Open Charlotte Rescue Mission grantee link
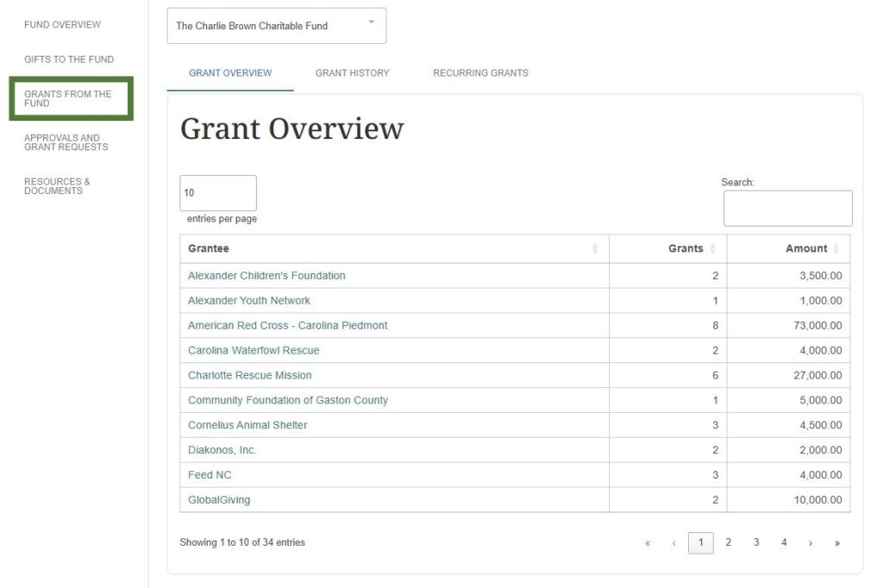Screen dimensions: 883x588 point(249,375)
